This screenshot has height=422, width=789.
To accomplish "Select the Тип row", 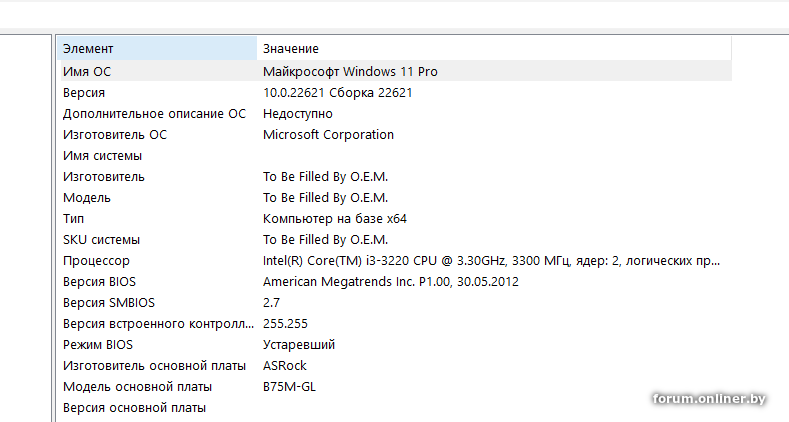I will (396, 219).
